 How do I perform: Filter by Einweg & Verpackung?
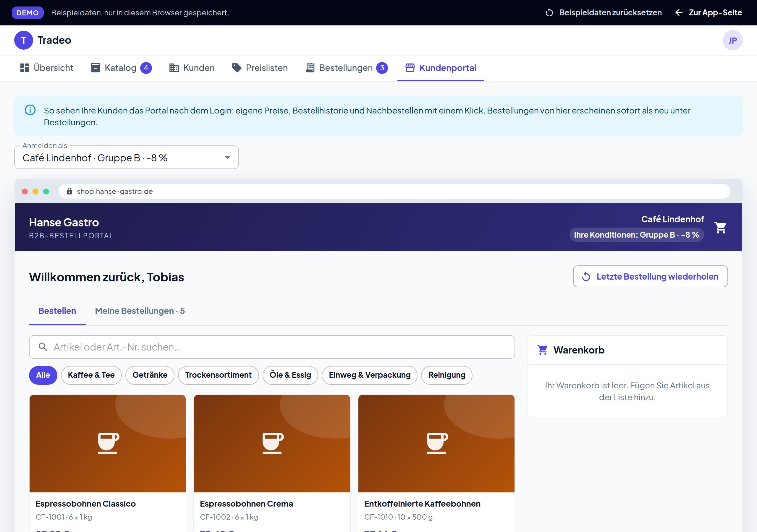(370, 375)
